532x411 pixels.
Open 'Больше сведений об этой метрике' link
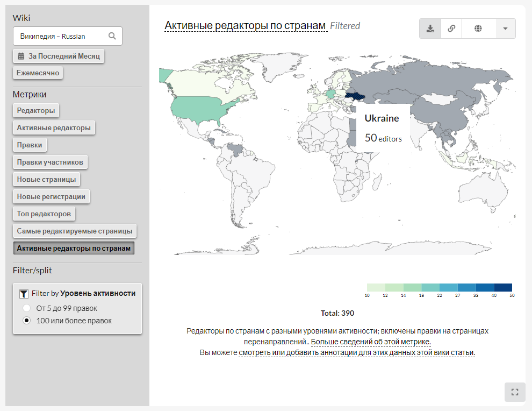[x=371, y=342]
